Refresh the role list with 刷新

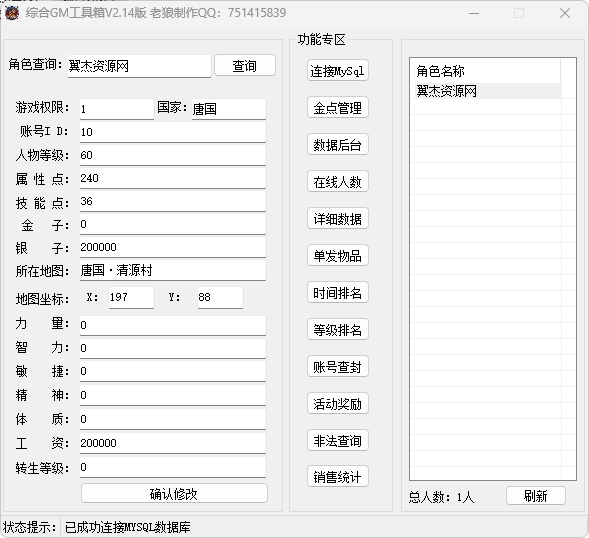point(536,496)
